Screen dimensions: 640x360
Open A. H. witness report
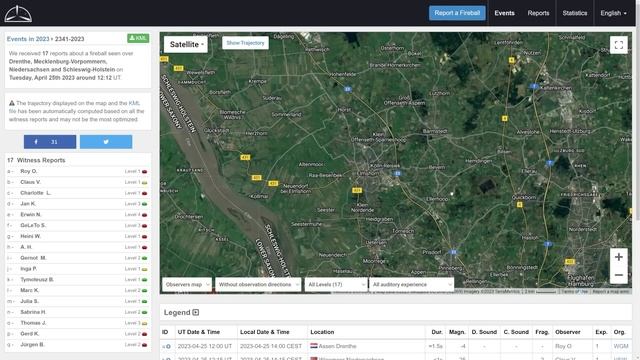coord(26,247)
